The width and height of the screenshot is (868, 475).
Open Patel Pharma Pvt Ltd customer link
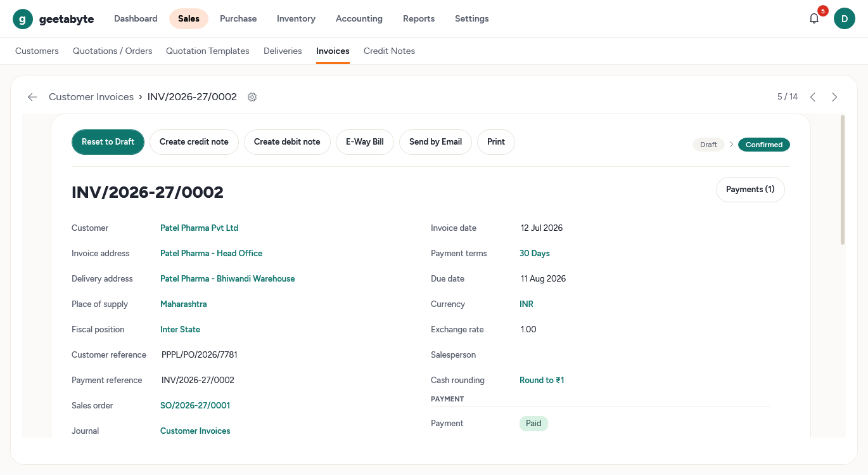199,228
